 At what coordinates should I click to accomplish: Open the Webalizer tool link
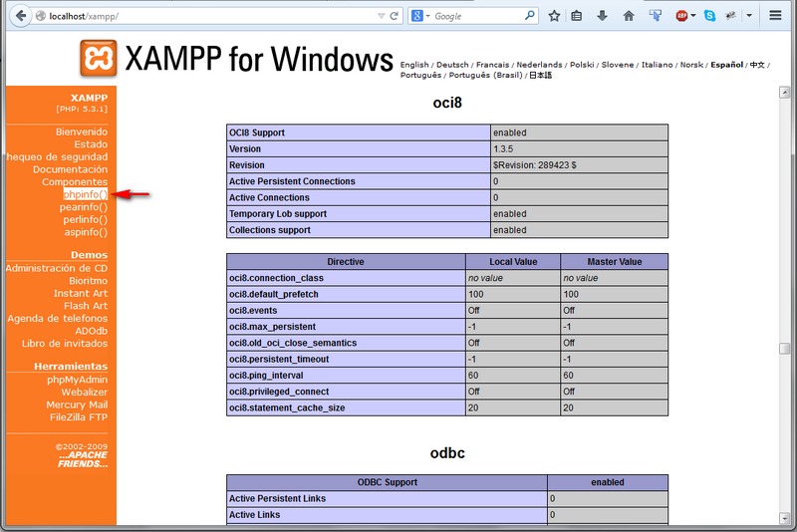[85, 393]
